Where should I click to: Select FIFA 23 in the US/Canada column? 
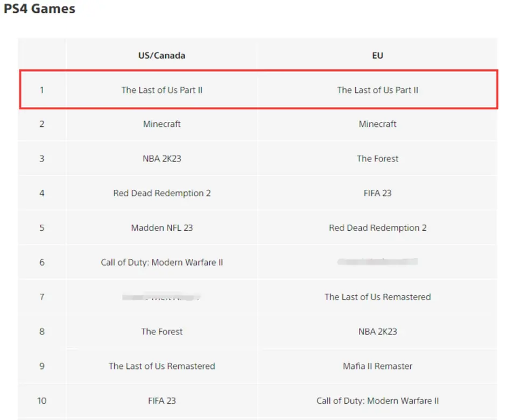click(x=161, y=401)
